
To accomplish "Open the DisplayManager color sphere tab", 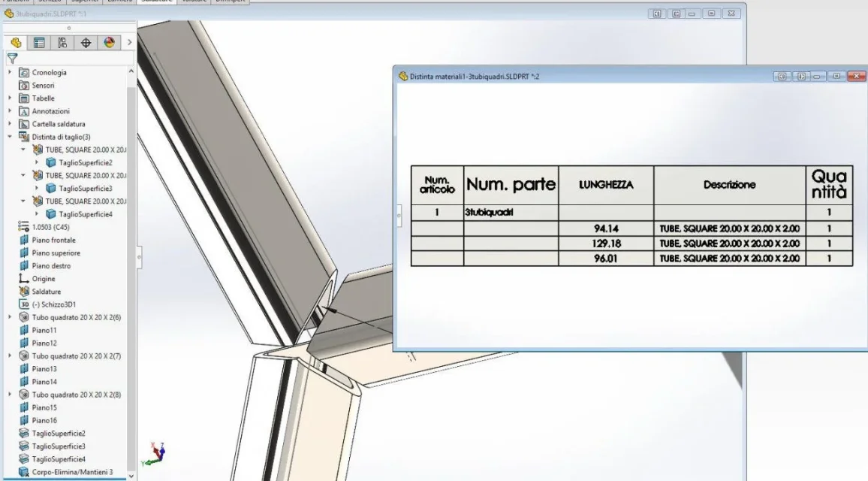I will [109, 43].
